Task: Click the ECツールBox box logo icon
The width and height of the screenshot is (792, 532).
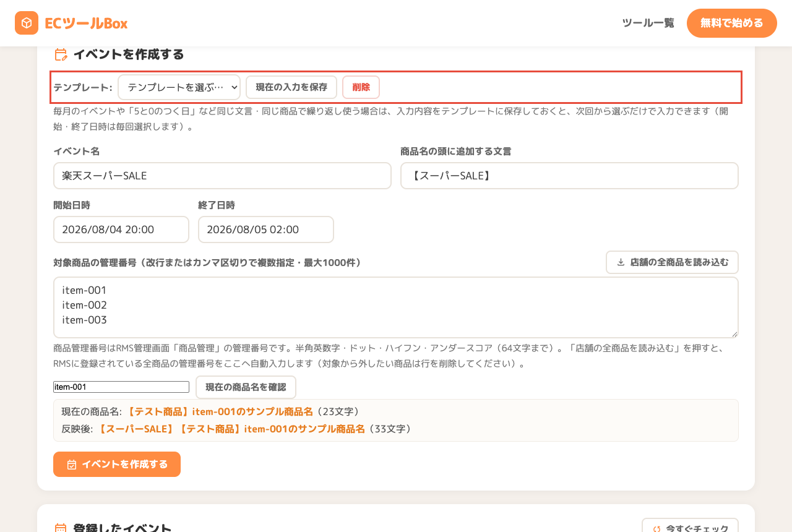Action: (27, 23)
